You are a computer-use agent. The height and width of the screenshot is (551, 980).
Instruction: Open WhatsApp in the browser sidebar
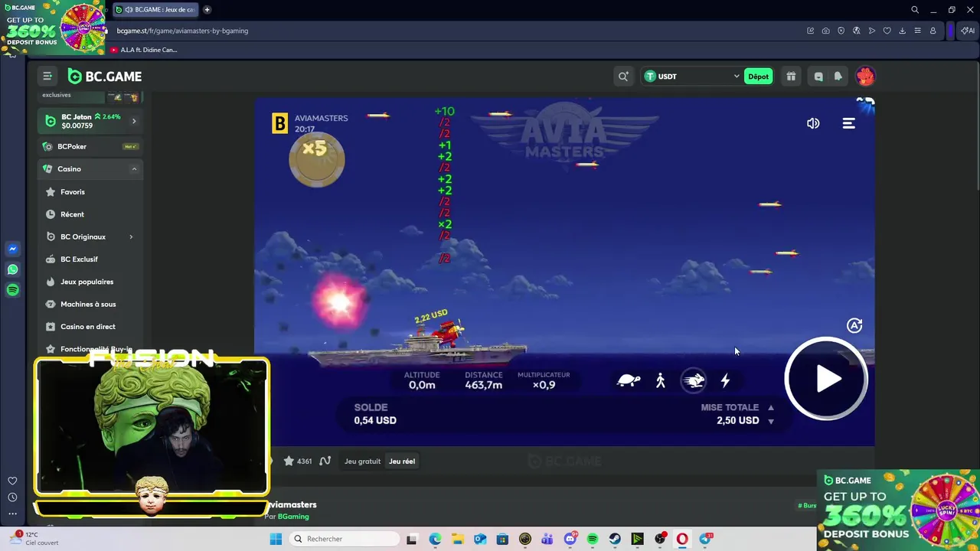pos(12,269)
